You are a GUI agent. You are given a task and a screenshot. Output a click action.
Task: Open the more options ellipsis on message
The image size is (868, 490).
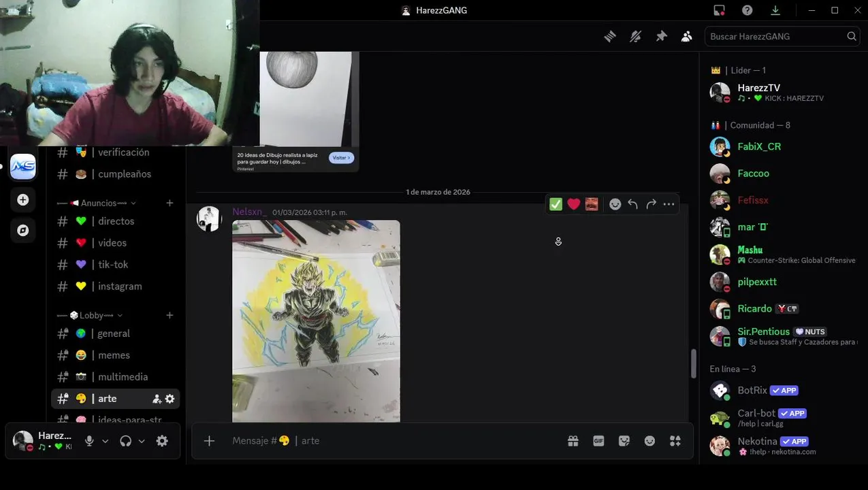click(x=669, y=204)
